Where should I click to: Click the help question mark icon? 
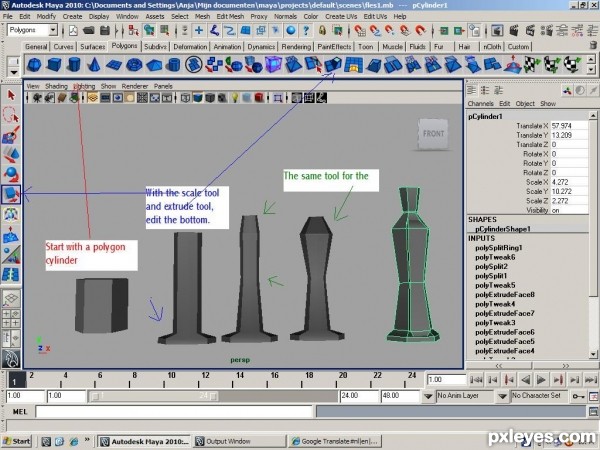306,30
